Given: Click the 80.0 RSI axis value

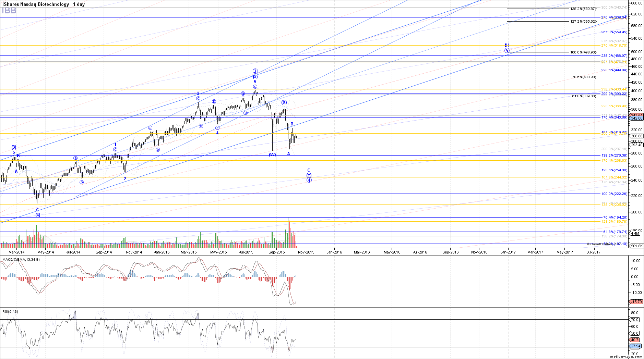Looking at the screenshot, I should click(635, 313).
